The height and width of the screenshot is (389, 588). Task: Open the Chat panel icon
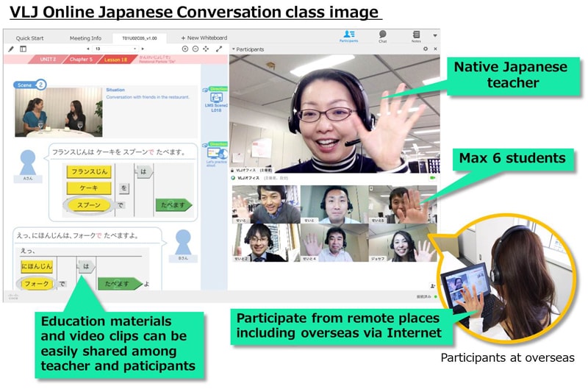(x=382, y=36)
